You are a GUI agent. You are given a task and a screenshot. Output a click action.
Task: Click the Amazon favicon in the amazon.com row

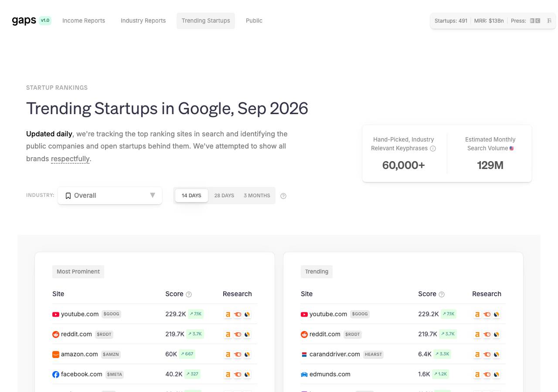(x=56, y=355)
